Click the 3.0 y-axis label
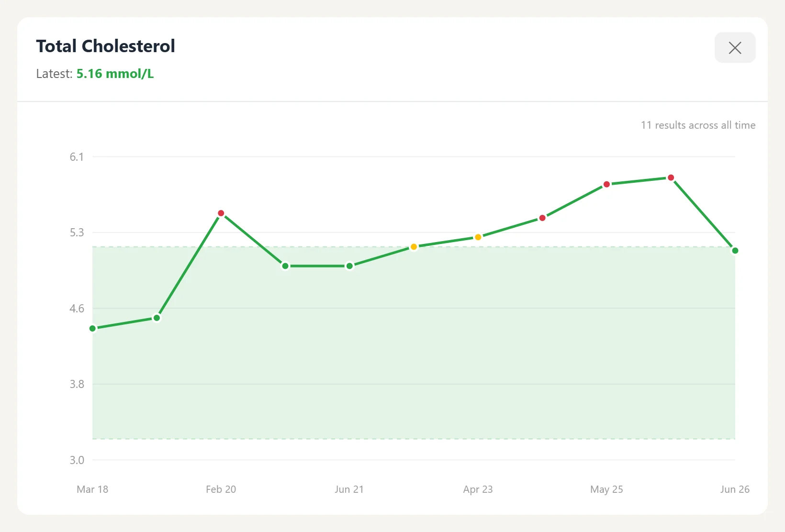Viewport: 785px width, 532px height. pyautogui.click(x=77, y=460)
